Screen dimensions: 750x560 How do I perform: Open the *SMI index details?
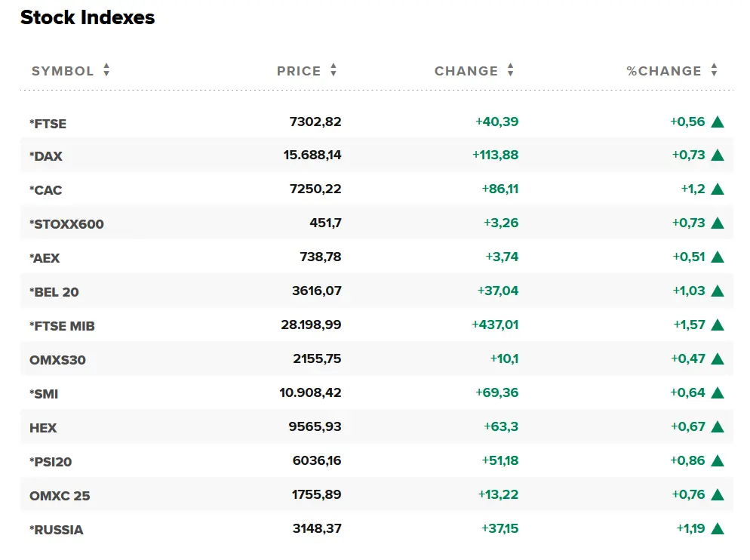click(x=45, y=393)
